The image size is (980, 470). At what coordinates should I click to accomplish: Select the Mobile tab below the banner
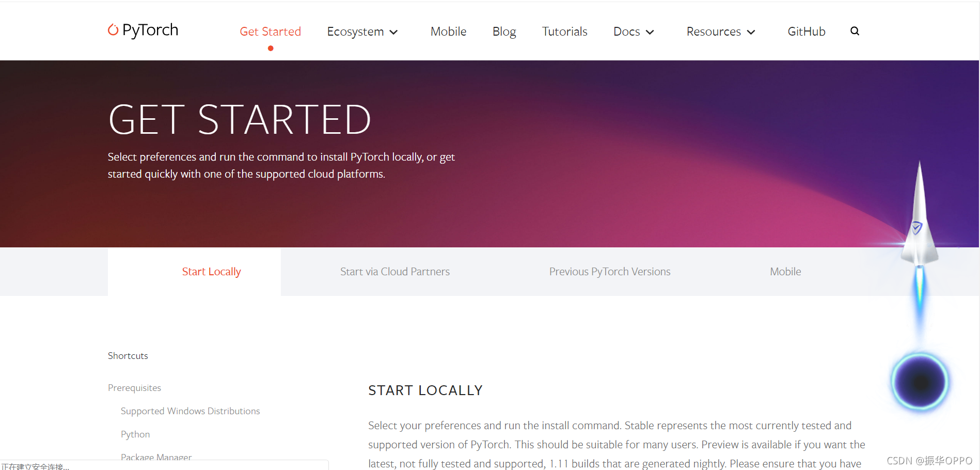[785, 272]
